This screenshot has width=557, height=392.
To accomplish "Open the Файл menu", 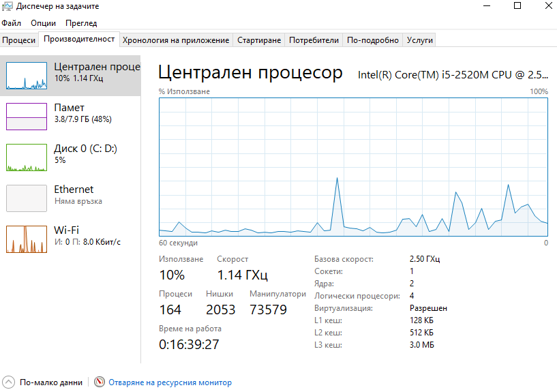I will (12, 23).
